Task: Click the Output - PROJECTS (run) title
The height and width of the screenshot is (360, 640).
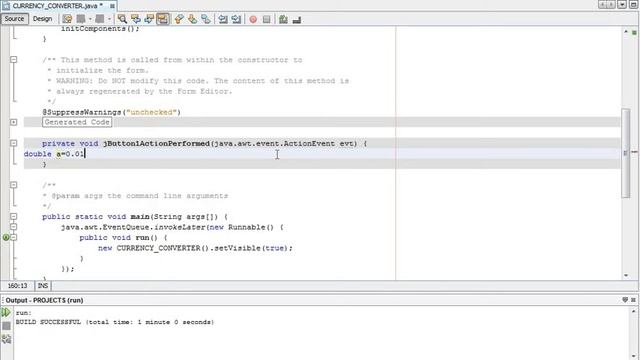Action: 44,300
